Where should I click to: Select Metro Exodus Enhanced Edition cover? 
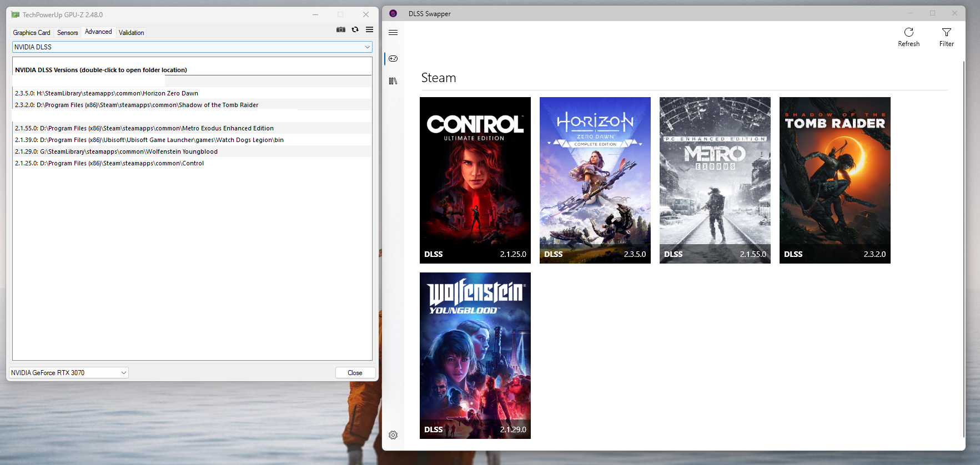(715, 180)
